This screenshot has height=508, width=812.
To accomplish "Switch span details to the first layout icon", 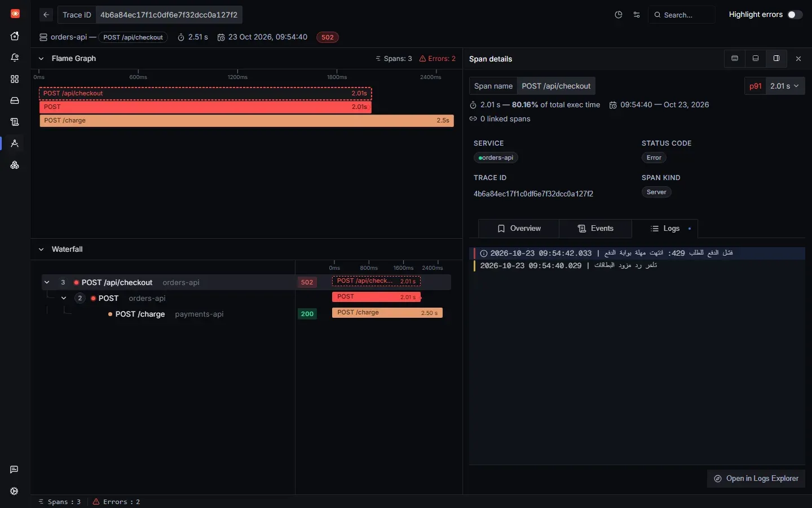I will coord(735,58).
